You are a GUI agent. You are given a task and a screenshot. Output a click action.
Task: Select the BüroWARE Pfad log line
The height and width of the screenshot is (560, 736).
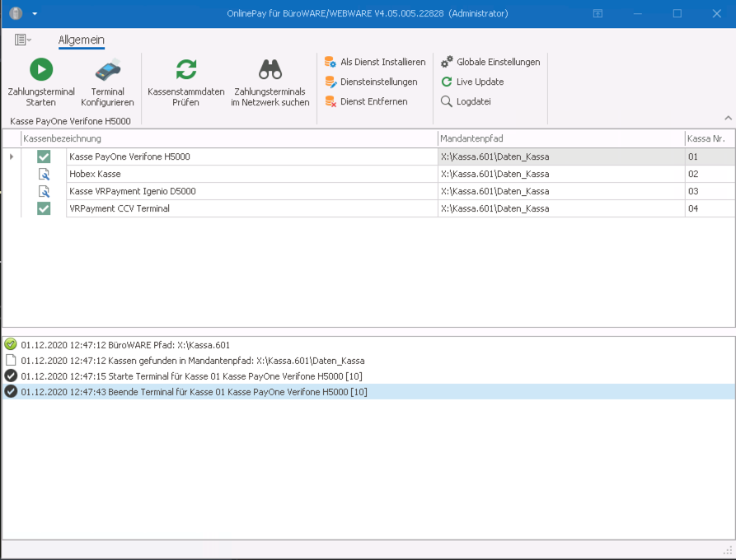click(368, 345)
